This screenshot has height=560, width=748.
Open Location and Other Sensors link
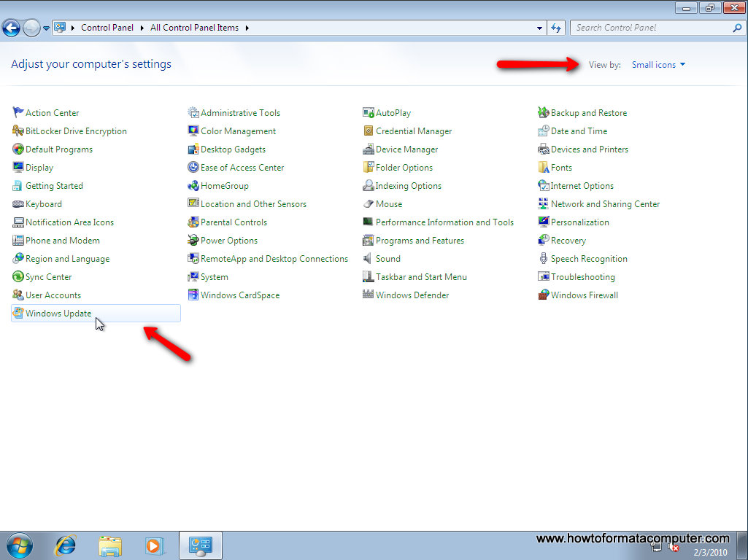[x=253, y=204]
